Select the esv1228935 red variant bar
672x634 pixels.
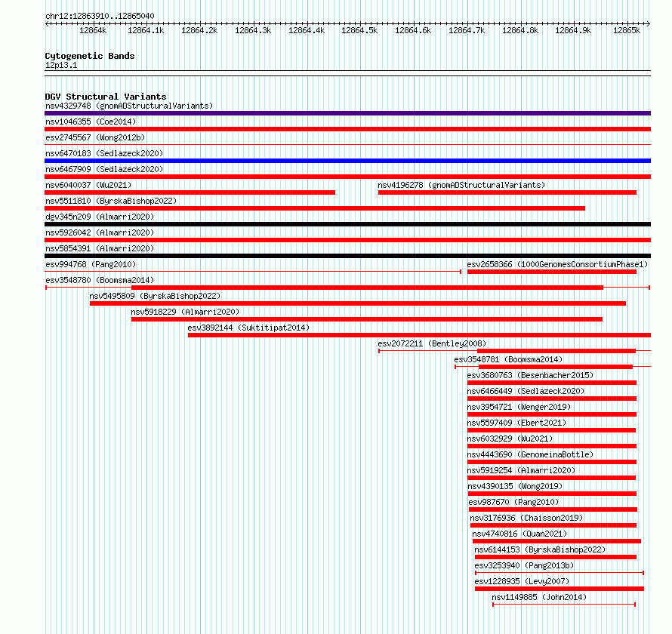pyautogui.click(x=559, y=589)
